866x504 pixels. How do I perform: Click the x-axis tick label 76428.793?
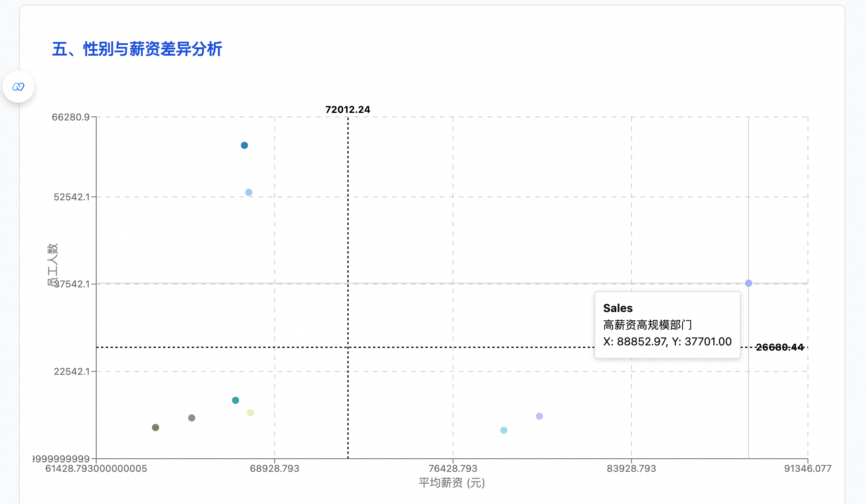(x=452, y=469)
